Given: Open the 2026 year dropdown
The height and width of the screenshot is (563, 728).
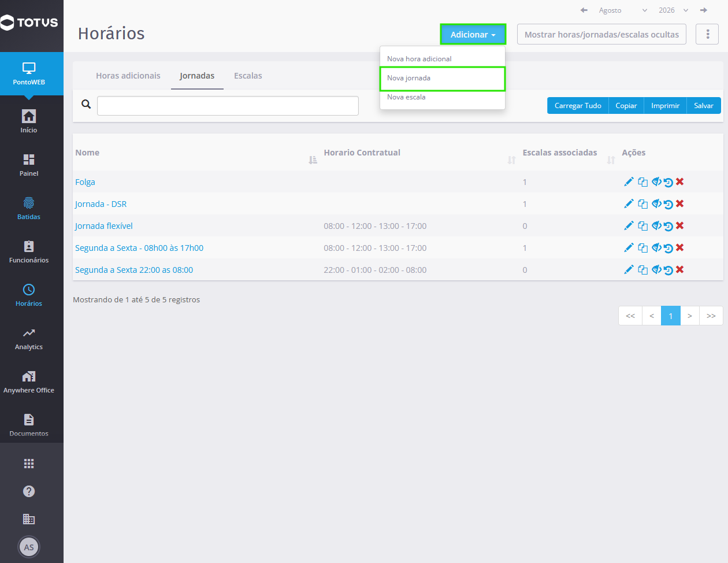Looking at the screenshot, I should coord(673,10).
